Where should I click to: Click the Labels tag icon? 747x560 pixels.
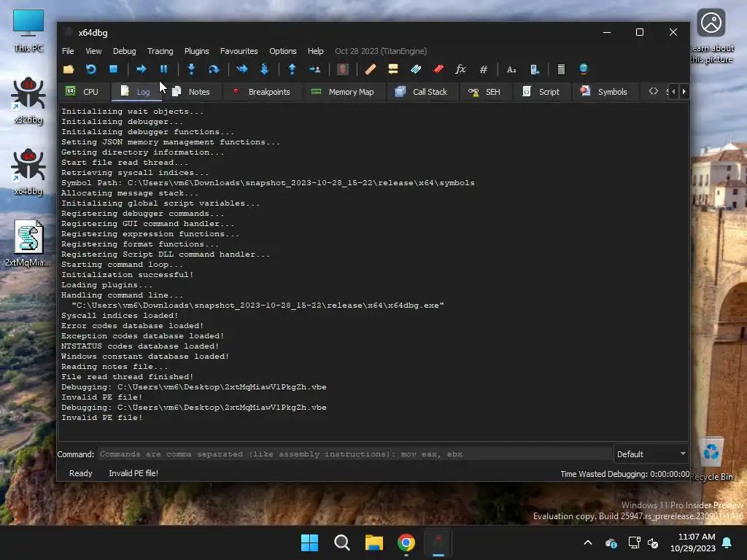[416, 69]
